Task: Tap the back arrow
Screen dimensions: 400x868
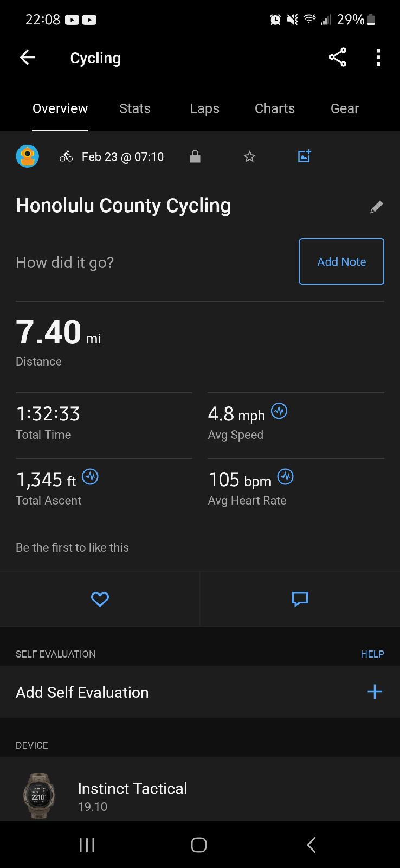Action: [27, 58]
